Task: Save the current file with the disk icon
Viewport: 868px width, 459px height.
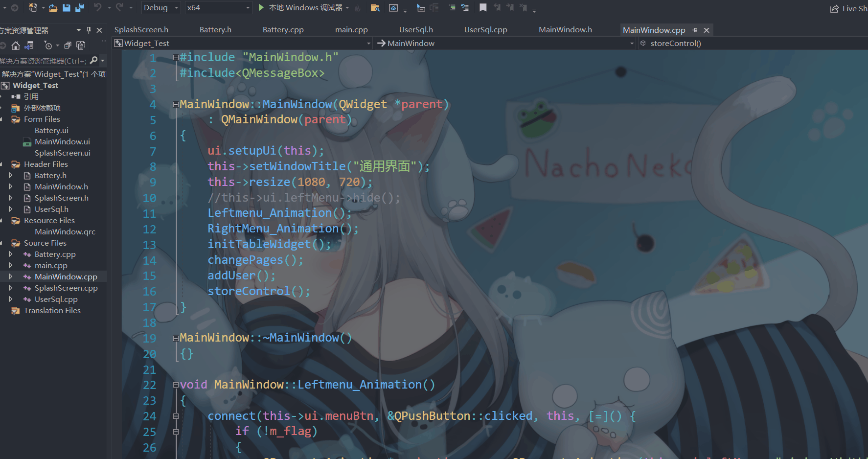Action: [67, 8]
